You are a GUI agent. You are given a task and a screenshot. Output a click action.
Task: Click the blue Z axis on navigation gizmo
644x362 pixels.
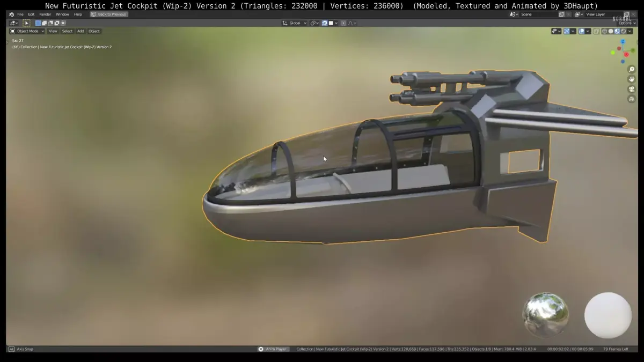623,41
